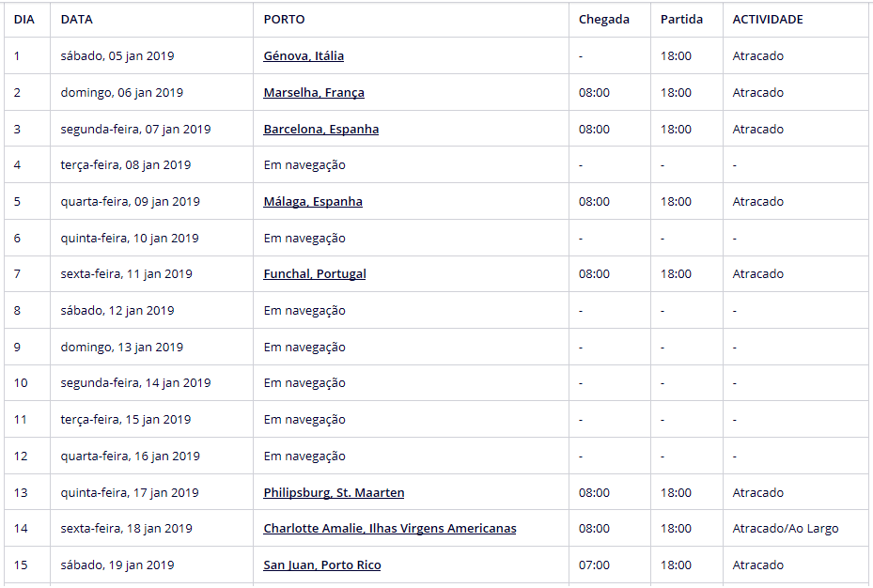Click the ACTIVIDADE column header
This screenshot has width=873, height=588.
coord(768,20)
